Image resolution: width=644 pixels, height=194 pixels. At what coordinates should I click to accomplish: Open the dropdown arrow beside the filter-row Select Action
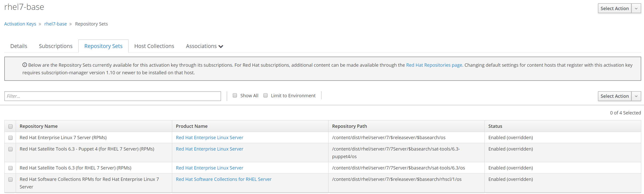[x=636, y=96]
